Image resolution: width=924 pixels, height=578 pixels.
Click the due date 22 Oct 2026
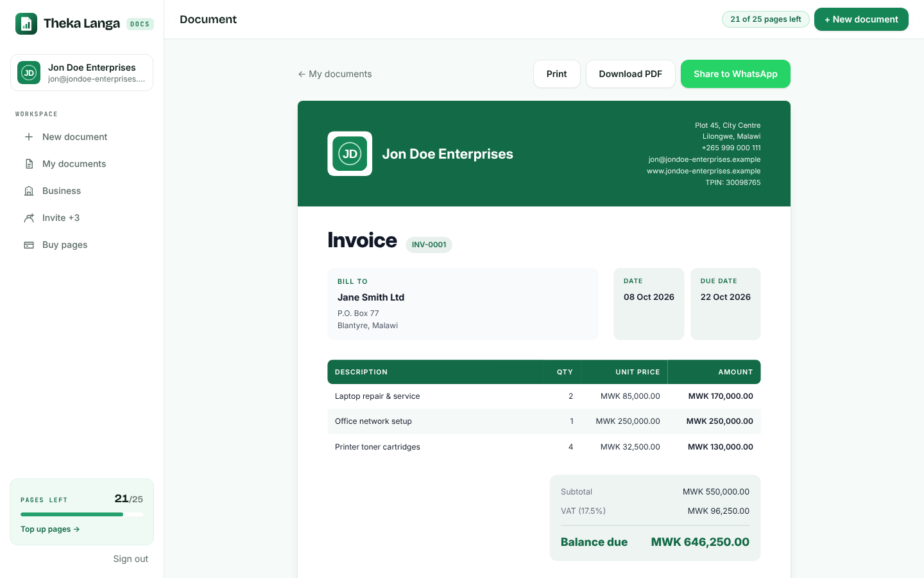(726, 297)
